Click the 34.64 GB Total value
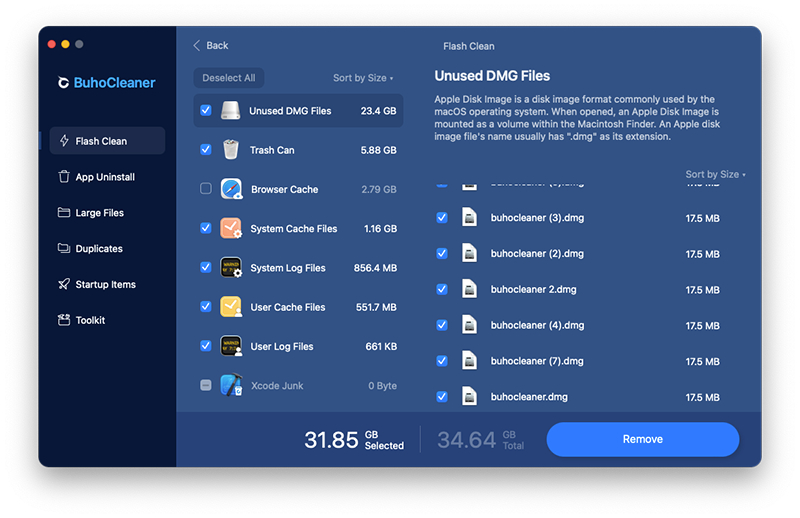800x518 pixels. point(480,439)
